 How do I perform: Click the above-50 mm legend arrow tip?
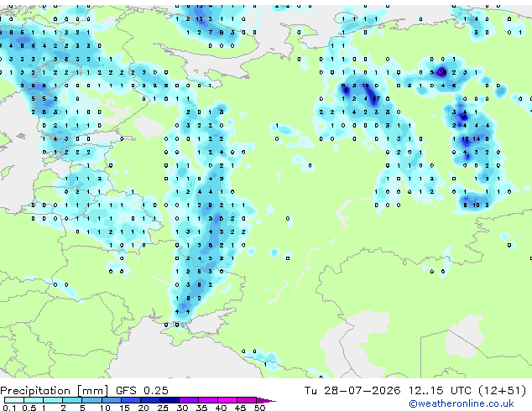pyautogui.click(x=266, y=400)
